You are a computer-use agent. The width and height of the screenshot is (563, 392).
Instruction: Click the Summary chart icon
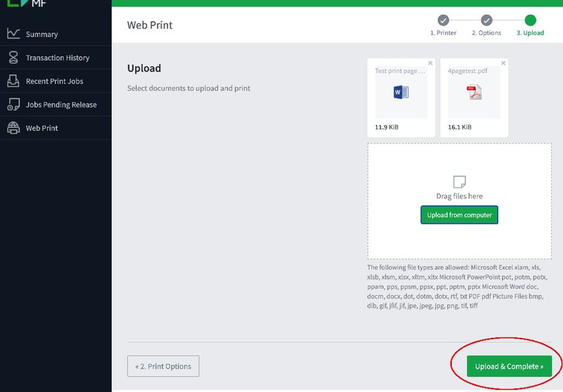(13, 33)
